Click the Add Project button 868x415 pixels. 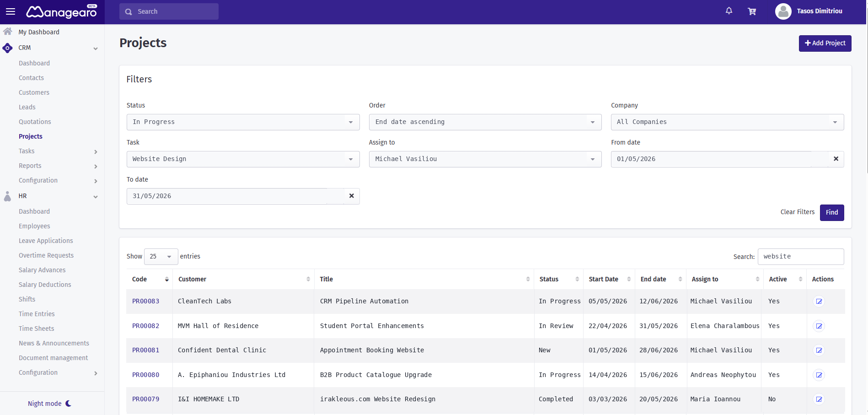click(x=825, y=43)
